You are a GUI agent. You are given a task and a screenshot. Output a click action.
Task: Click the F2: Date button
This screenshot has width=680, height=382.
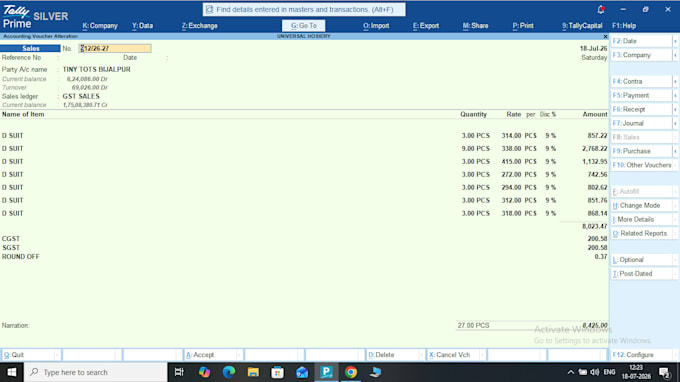point(641,41)
